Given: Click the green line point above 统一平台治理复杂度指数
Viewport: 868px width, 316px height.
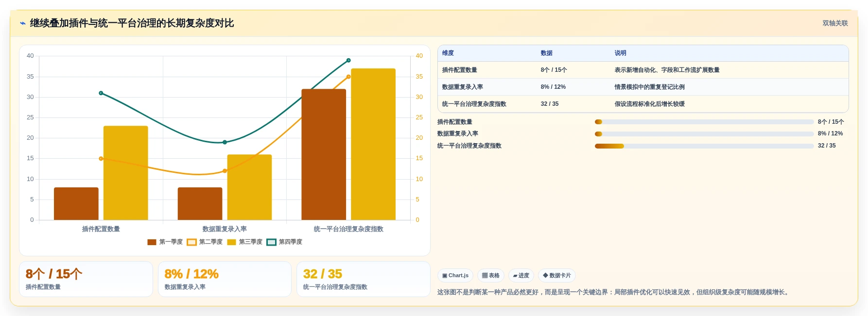Looking at the screenshot, I should coord(348,60).
